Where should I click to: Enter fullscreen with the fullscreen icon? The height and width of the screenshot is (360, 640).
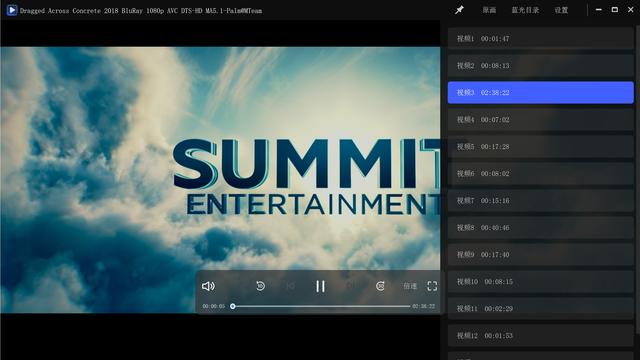[432, 286]
